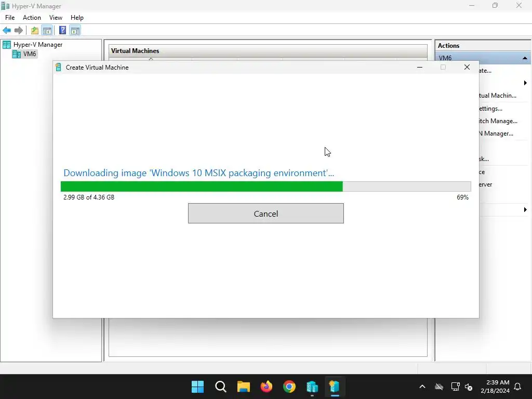
Task: Open the Action menu
Action: 32,18
